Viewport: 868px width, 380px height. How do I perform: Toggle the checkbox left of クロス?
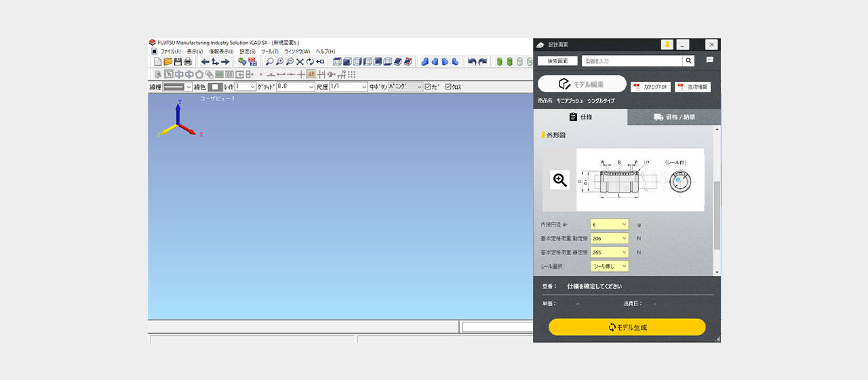[x=428, y=87]
